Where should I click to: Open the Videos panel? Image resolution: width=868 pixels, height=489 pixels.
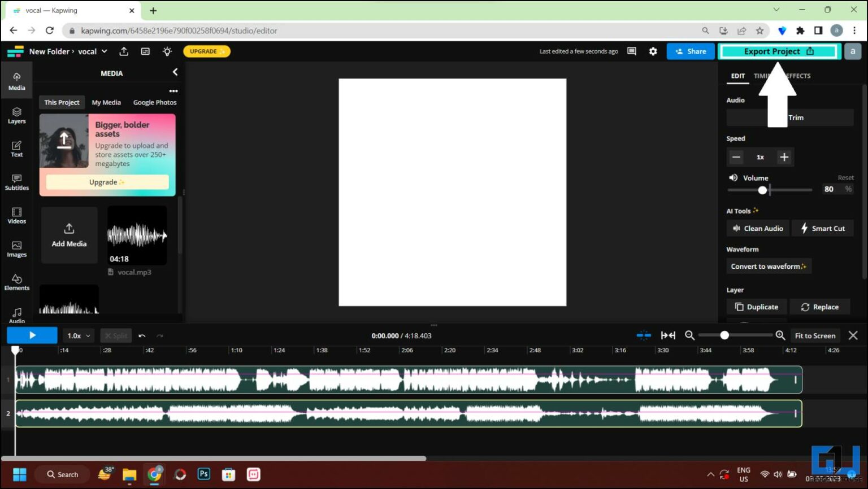pos(16,216)
